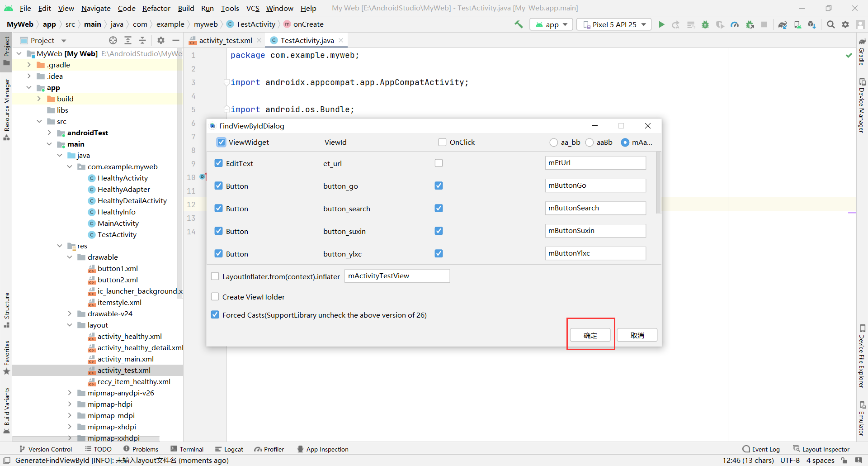This screenshot has width=868, height=466.
Task: Collapse all in the Project panel
Action: [142, 40]
